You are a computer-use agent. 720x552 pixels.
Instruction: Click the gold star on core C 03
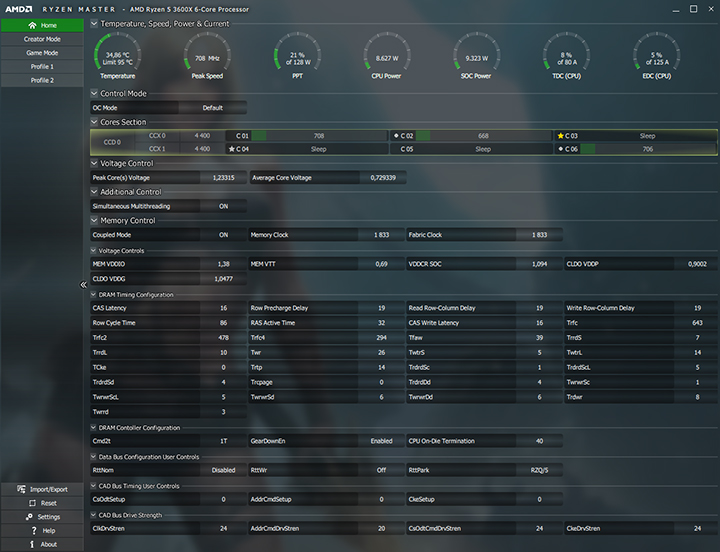560,136
